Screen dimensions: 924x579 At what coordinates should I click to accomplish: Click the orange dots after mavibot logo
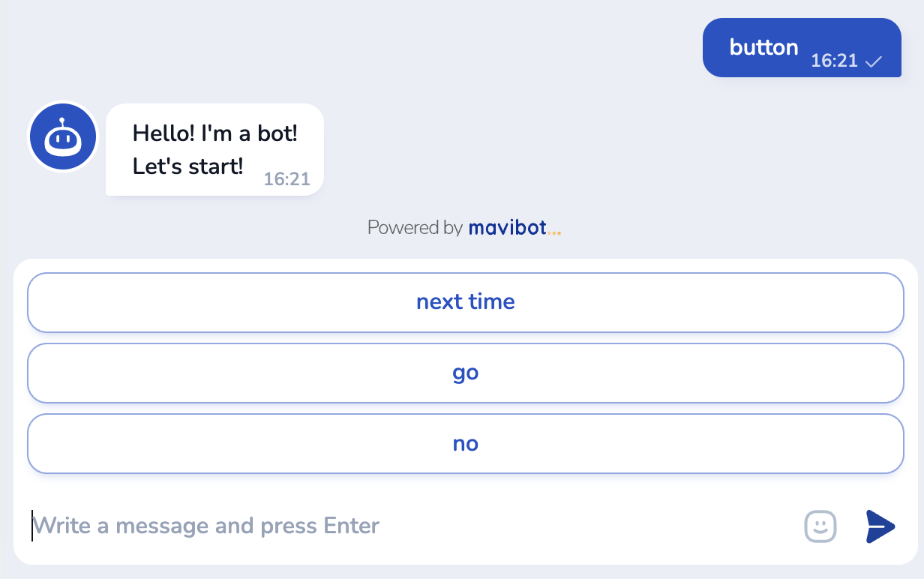554,232
